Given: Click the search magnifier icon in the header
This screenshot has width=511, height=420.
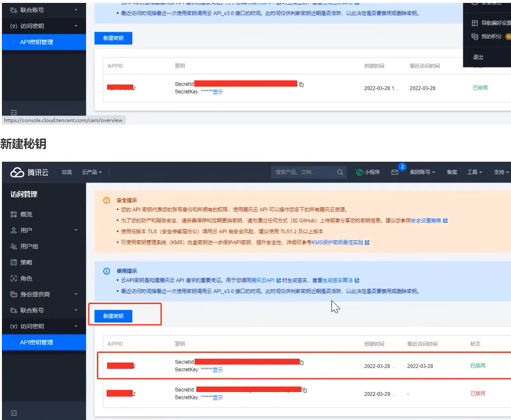Looking at the screenshot, I should (x=340, y=172).
